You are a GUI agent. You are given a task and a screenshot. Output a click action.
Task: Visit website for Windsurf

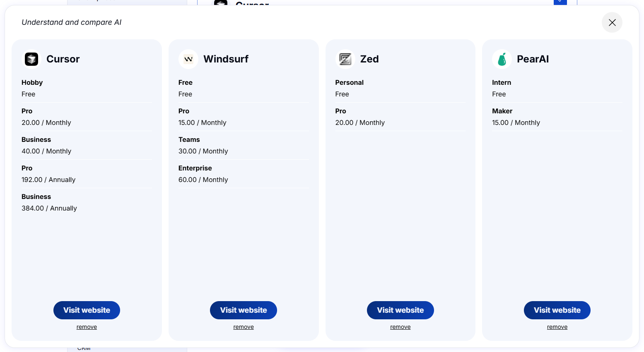point(243,310)
